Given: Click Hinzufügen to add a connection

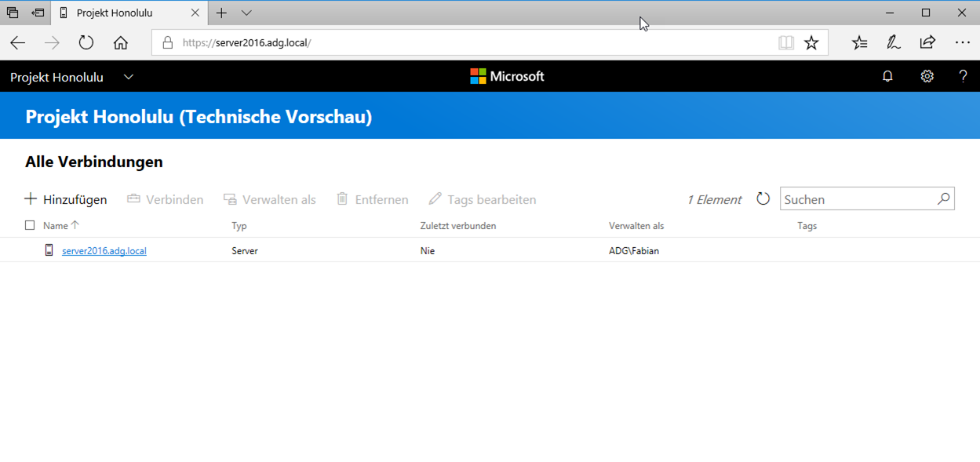Looking at the screenshot, I should 66,199.
